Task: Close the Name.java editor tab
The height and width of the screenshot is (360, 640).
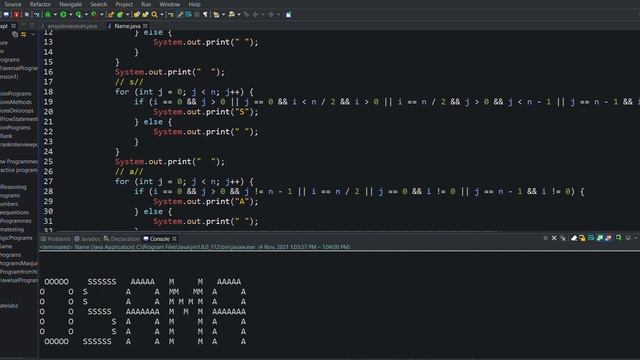Action: 145,26
